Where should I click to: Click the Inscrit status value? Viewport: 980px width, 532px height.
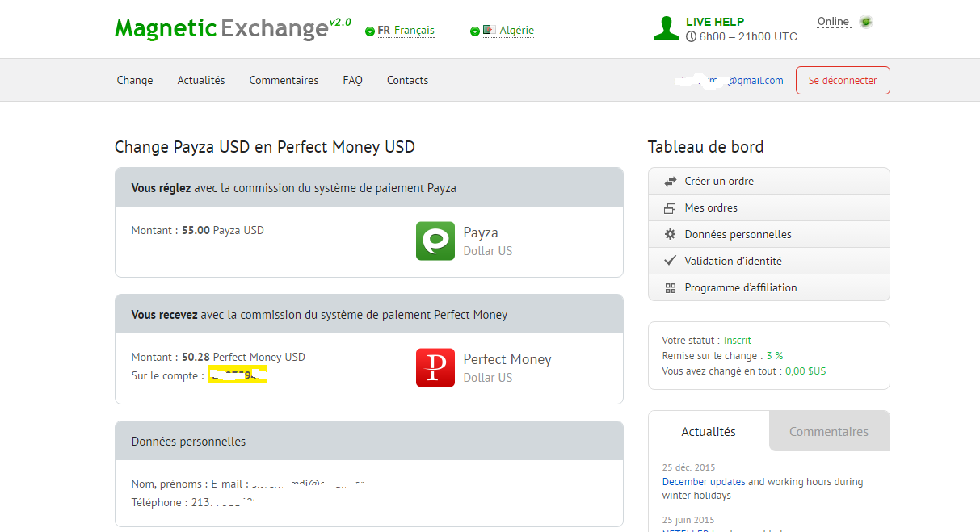point(738,341)
